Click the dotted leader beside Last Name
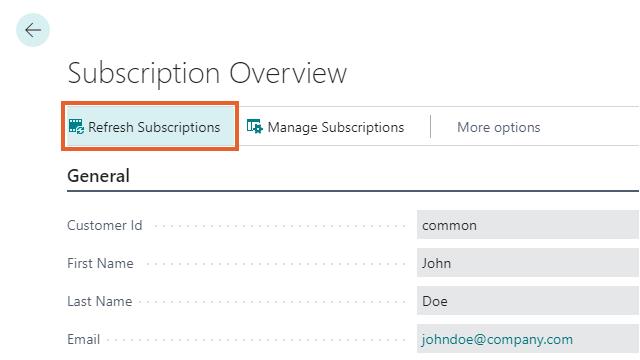Image resolution: width=640 pixels, height=360 pixels. [271, 302]
